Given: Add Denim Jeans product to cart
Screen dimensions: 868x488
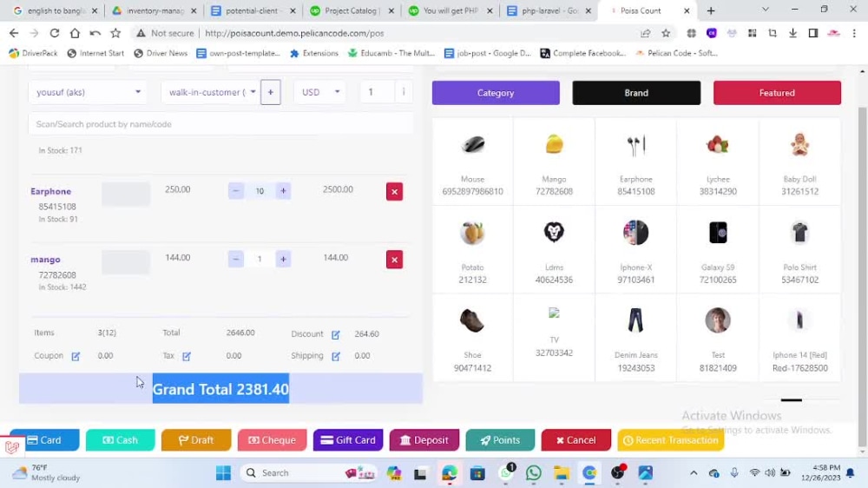Looking at the screenshot, I should pos(636,338).
